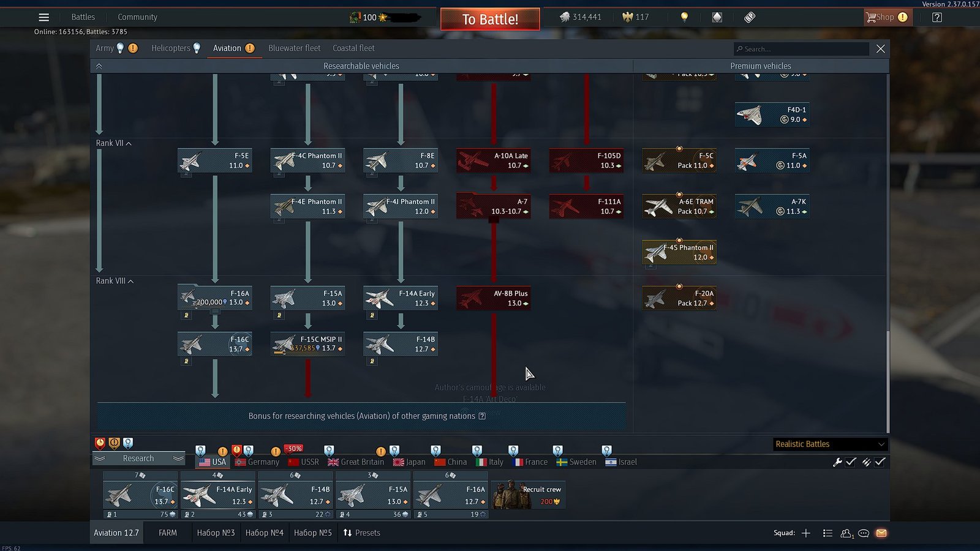
Task: Select the Germany nation tab
Action: coord(257,462)
